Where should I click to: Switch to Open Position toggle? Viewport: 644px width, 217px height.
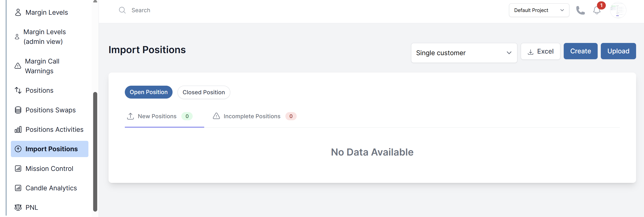pos(149,92)
